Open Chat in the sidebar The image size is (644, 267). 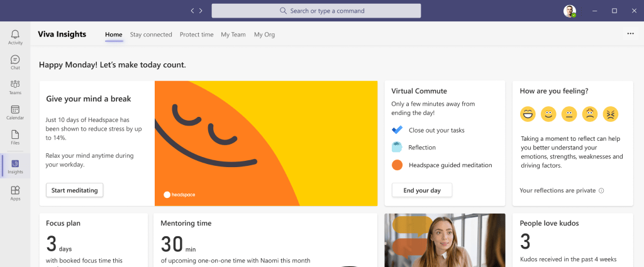(15, 62)
